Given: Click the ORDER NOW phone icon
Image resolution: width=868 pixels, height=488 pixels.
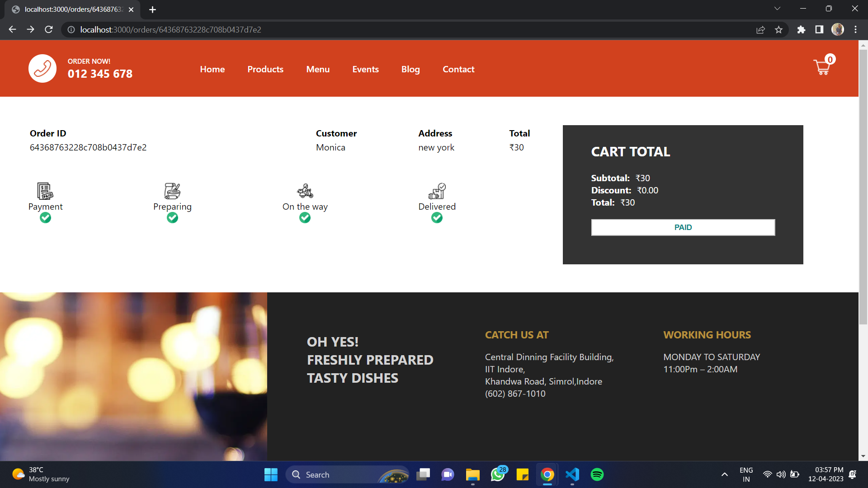Looking at the screenshot, I should tap(42, 68).
